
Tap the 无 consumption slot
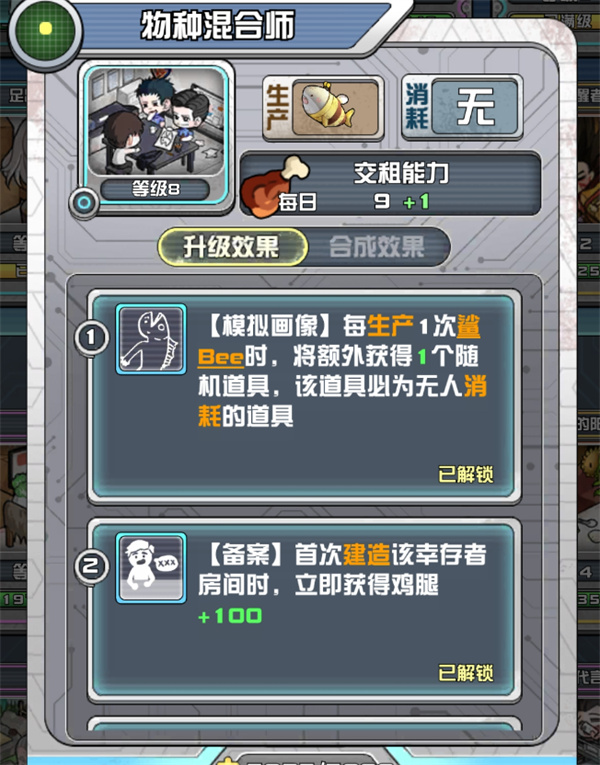click(475, 108)
